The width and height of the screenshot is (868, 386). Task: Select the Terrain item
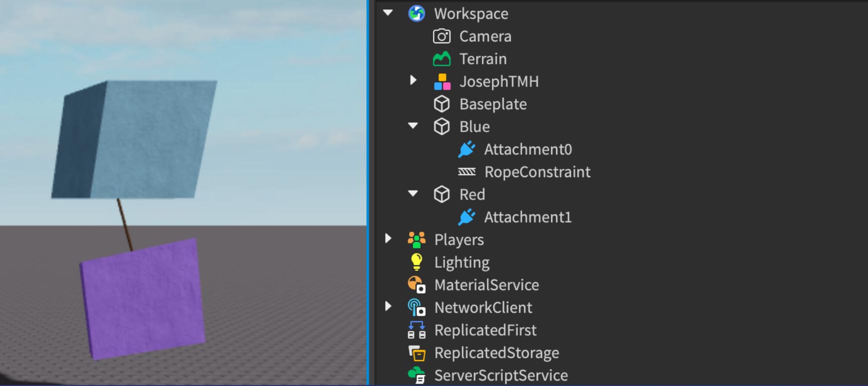483,59
